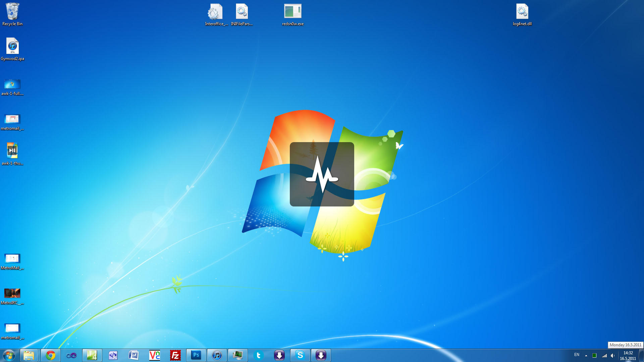Launch Photoshop from the taskbar
The width and height of the screenshot is (644, 362).
(196, 355)
